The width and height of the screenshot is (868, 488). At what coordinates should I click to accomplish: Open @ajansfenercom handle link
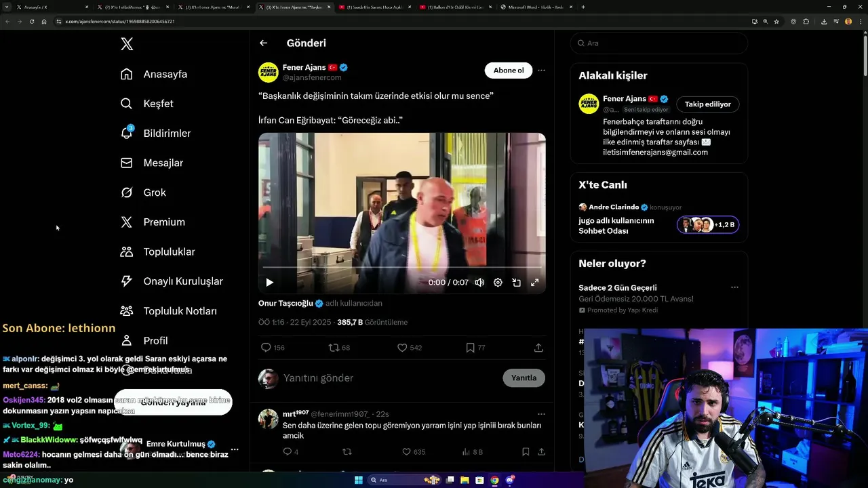click(x=312, y=78)
